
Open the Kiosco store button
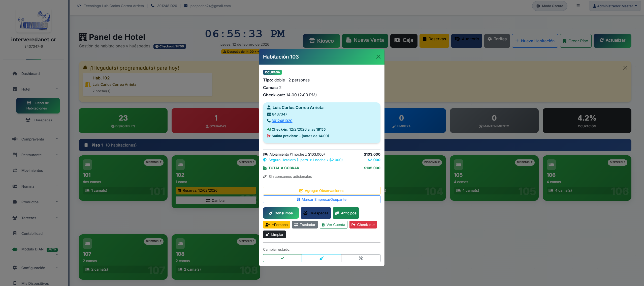(321, 41)
